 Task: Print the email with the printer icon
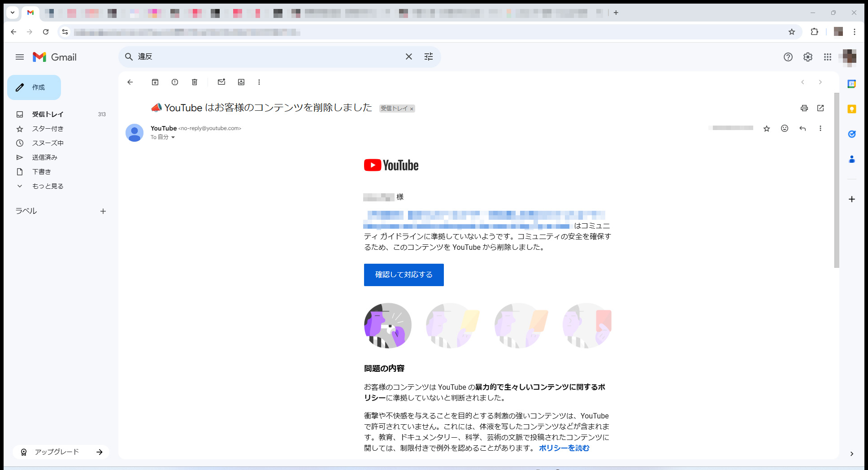pyautogui.click(x=804, y=108)
